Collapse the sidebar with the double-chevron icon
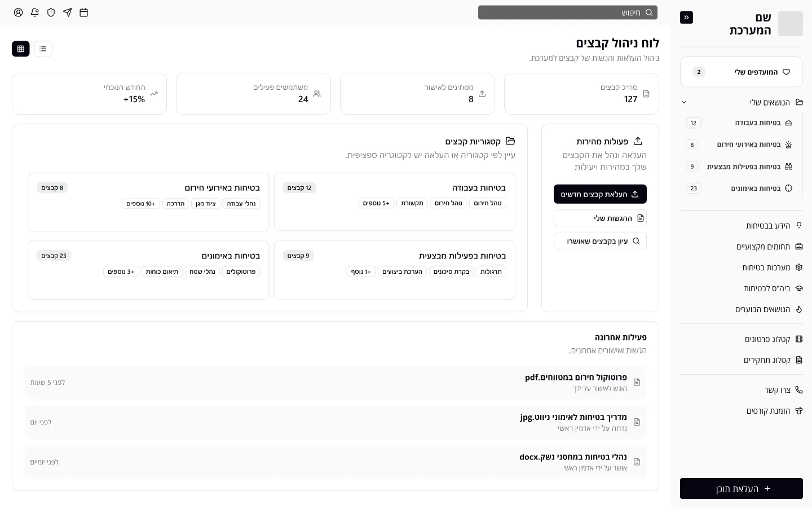 coord(686,17)
